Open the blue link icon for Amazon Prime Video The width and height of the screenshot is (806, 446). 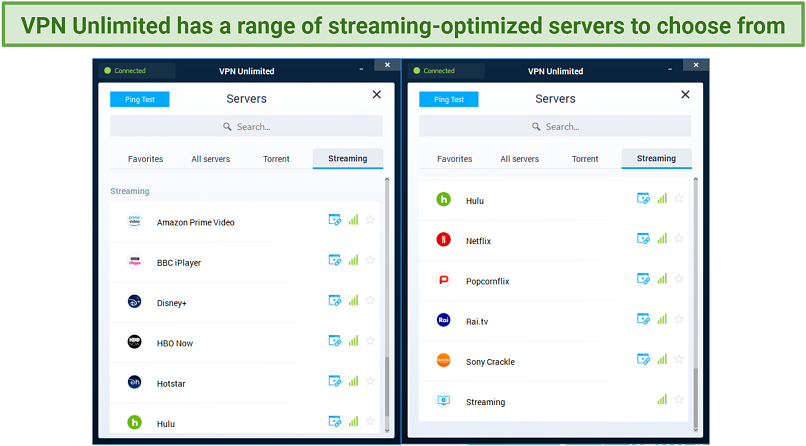[x=335, y=220]
